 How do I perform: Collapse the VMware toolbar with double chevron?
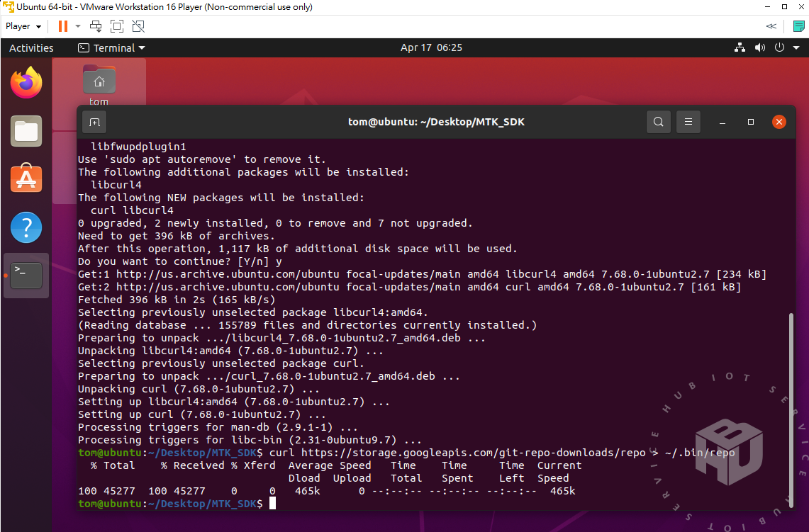click(771, 26)
